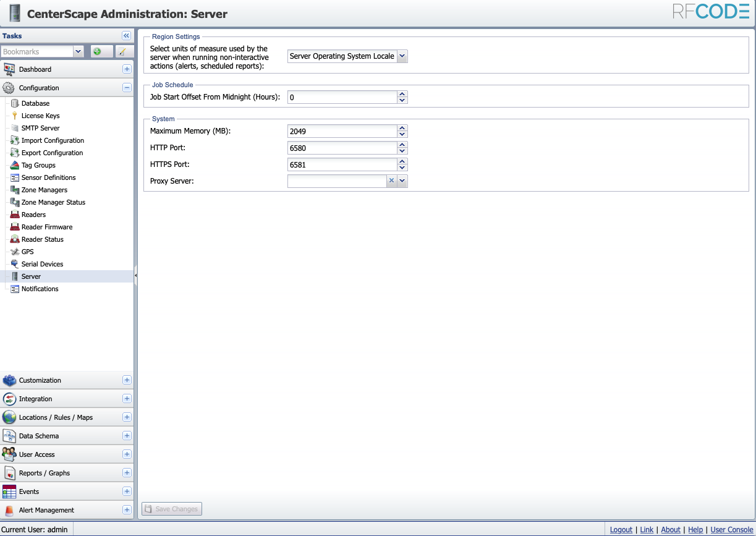Open the Server tree item
The height and width of the screenshot is (536, 756).
(x=67, y=276)
